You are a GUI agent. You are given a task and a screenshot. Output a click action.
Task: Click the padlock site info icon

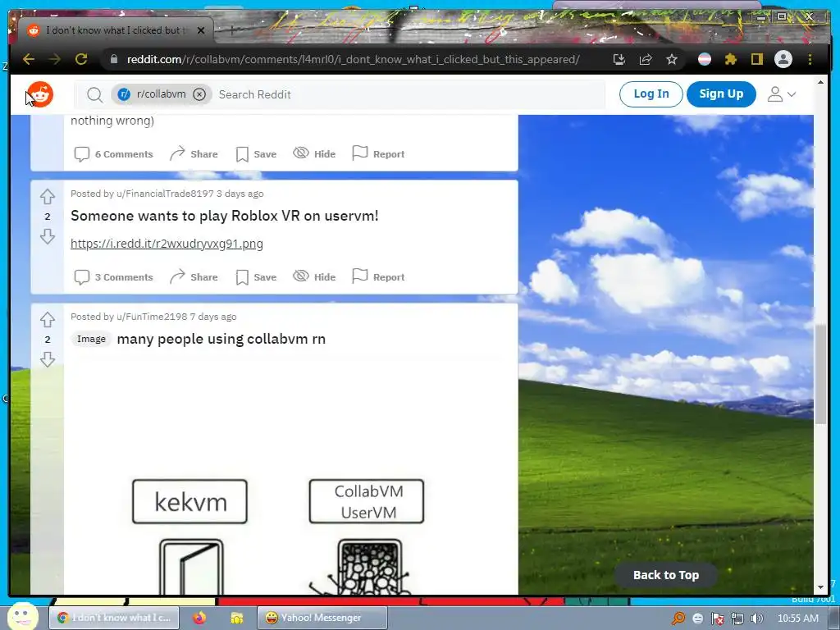click(113, 59)
